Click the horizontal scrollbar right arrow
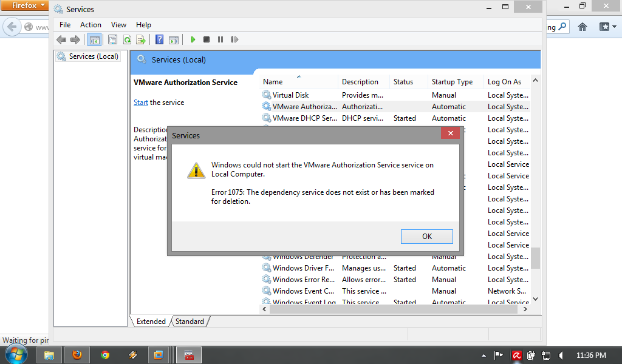 click(x=525, y=309)
